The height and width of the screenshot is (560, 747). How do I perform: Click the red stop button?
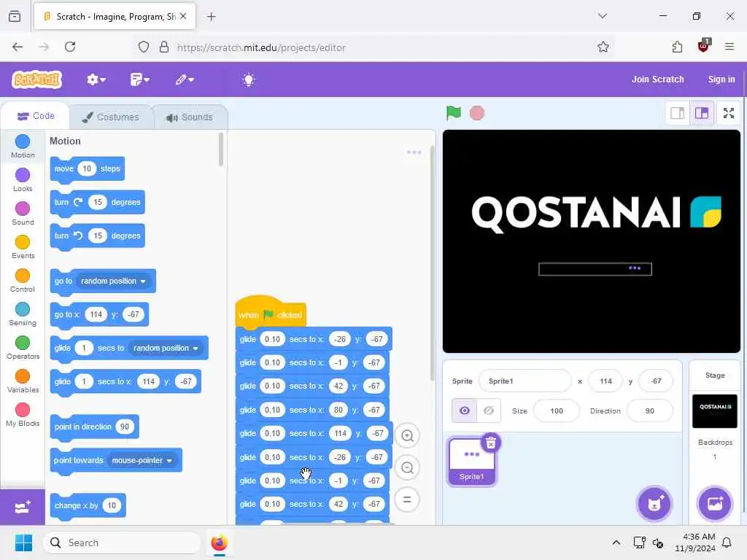477,113
